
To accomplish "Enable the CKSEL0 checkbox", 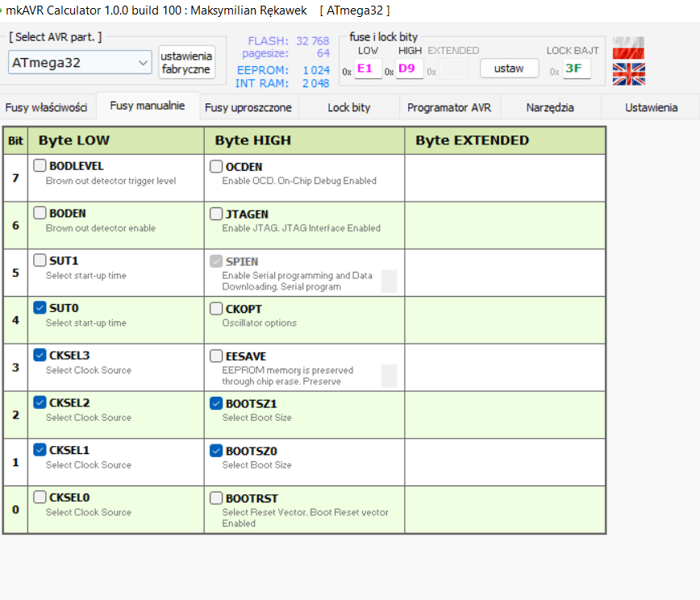I will tap(40, 497).
